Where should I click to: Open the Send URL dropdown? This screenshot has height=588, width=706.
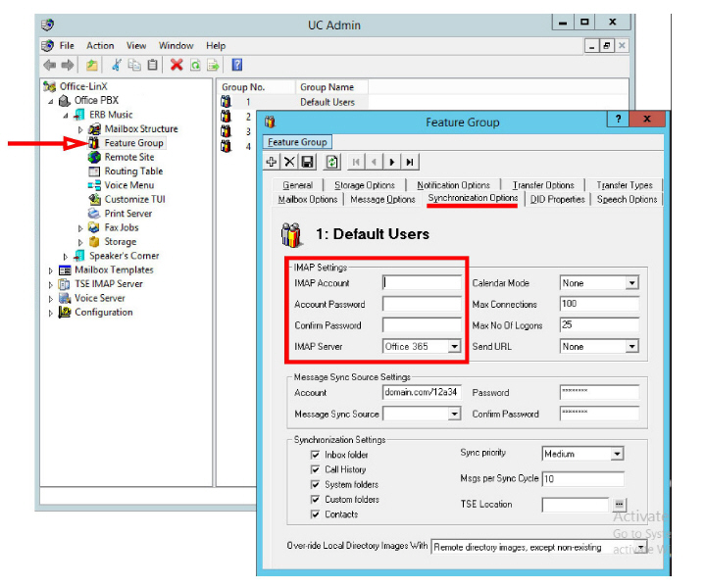tap(632, 346)
